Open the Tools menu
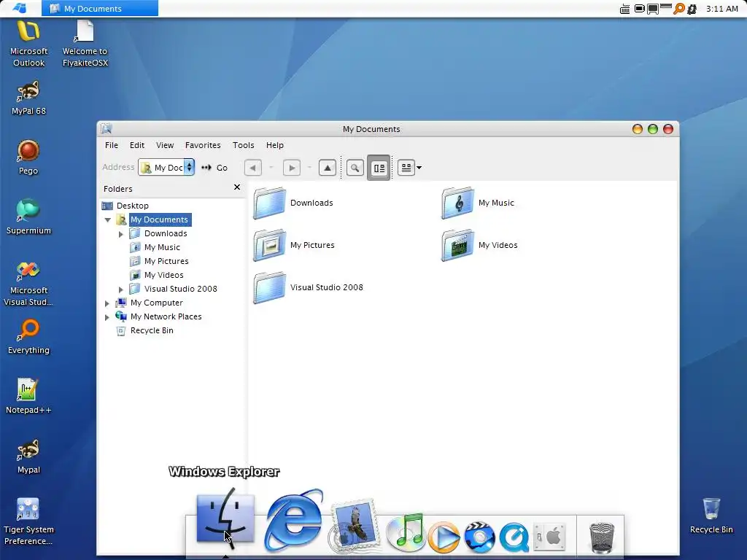Viewport: 747px width, 560px height. click(244, 145)
